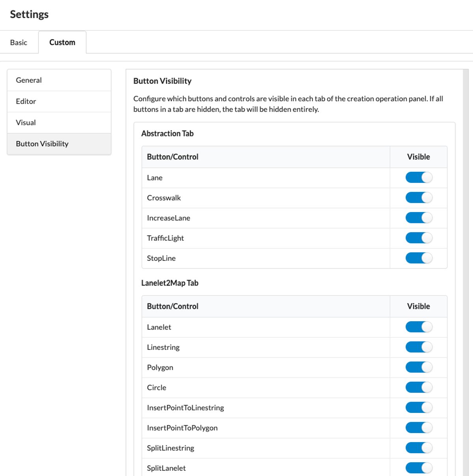Image resolution: width=473 pixels, height=476 pixels.
Task: Hide the Linestring button via toggle
Action: click(x=419, y=347)
